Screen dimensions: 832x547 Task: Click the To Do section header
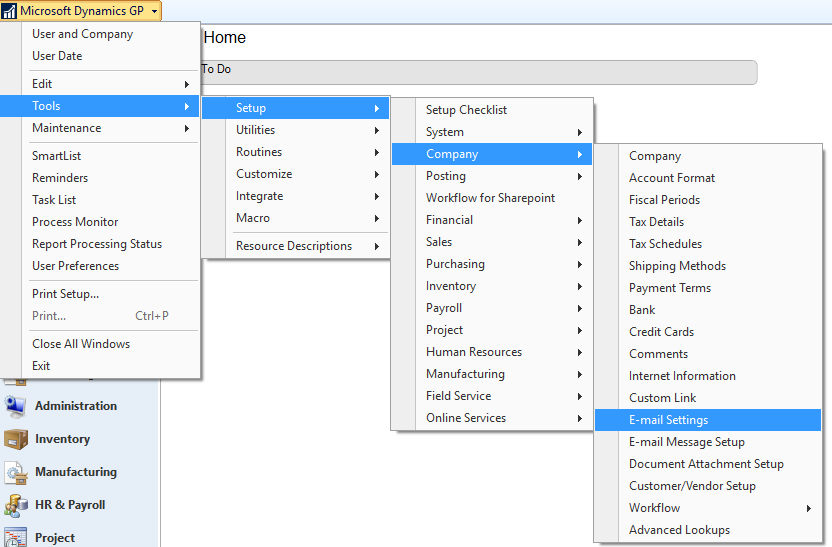coord(479,72)
